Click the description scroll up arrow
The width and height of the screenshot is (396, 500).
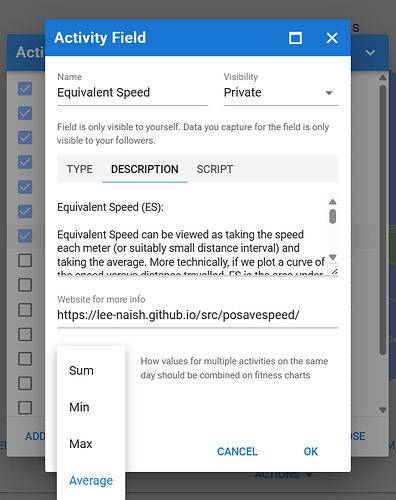point(332,202)
